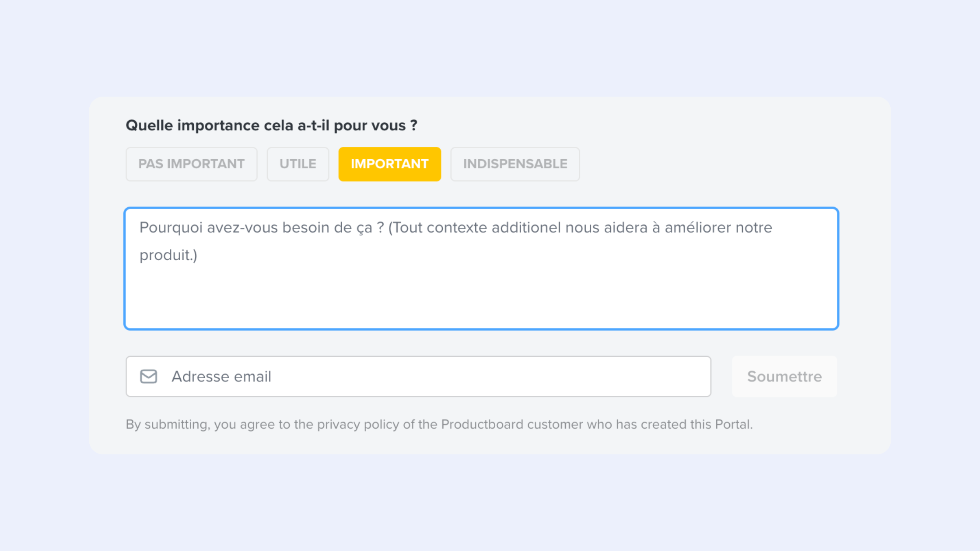
Task: Click the "Quelle importance cela a-t-il" heading
Action: coord(271,126)
